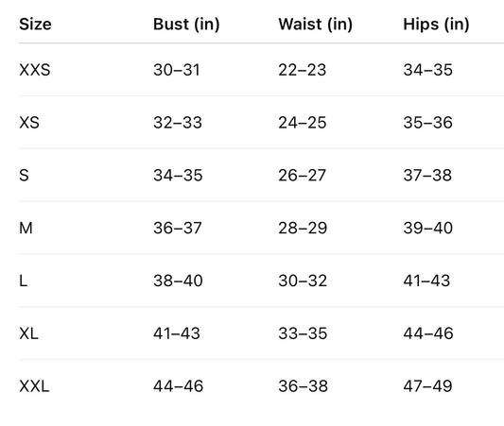Click the XXL hips value 47–49

coord(427,386)
